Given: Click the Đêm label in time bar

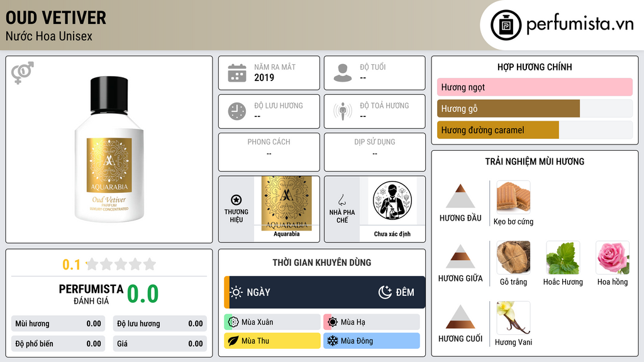Looking at the screenshot, I should click(x=405, y=292).
